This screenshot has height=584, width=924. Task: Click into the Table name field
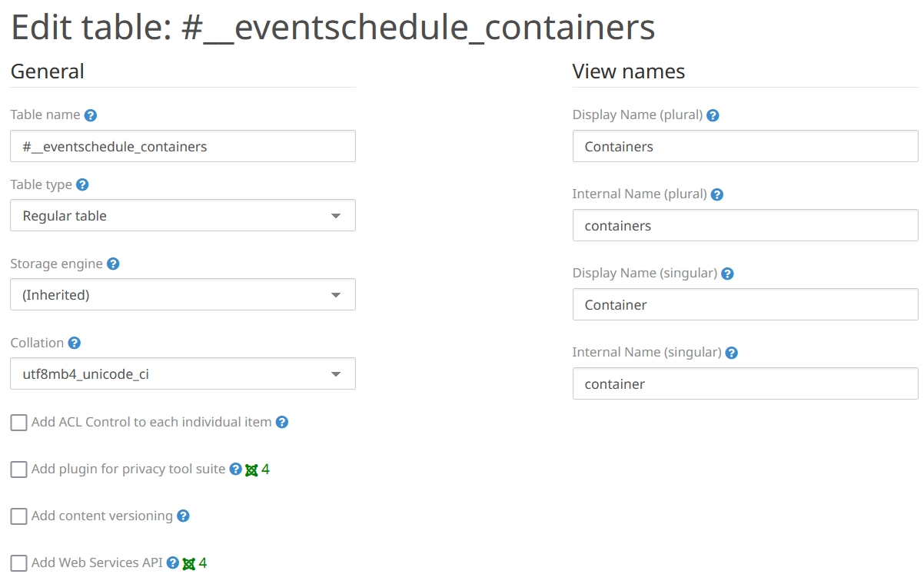(183, 146)
